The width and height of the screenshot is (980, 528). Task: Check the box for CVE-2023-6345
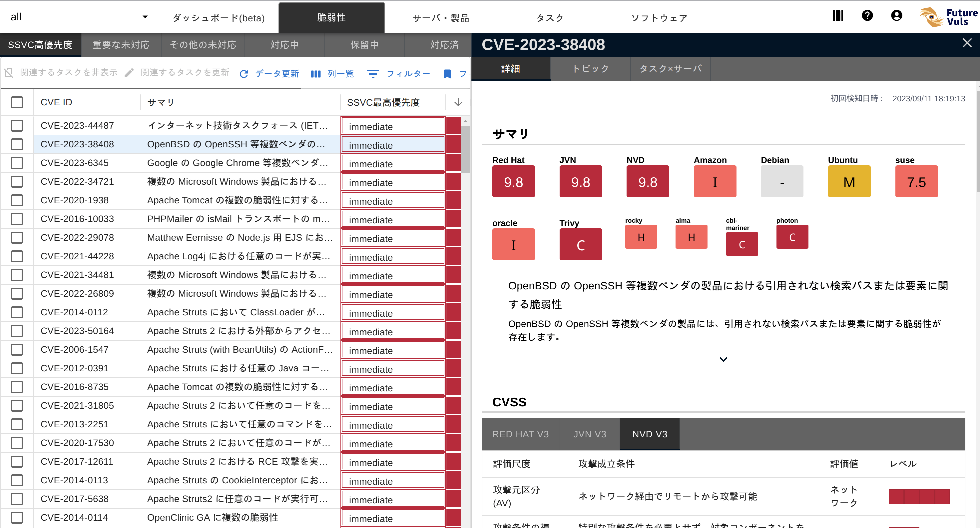tap(17, 163)
